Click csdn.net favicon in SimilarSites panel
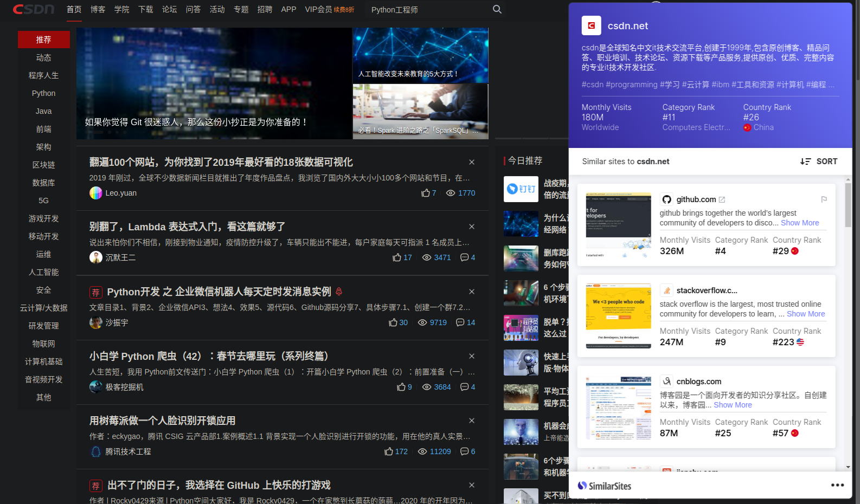The width and height of the screenshot is (860, 504). (x=592, y=25)
